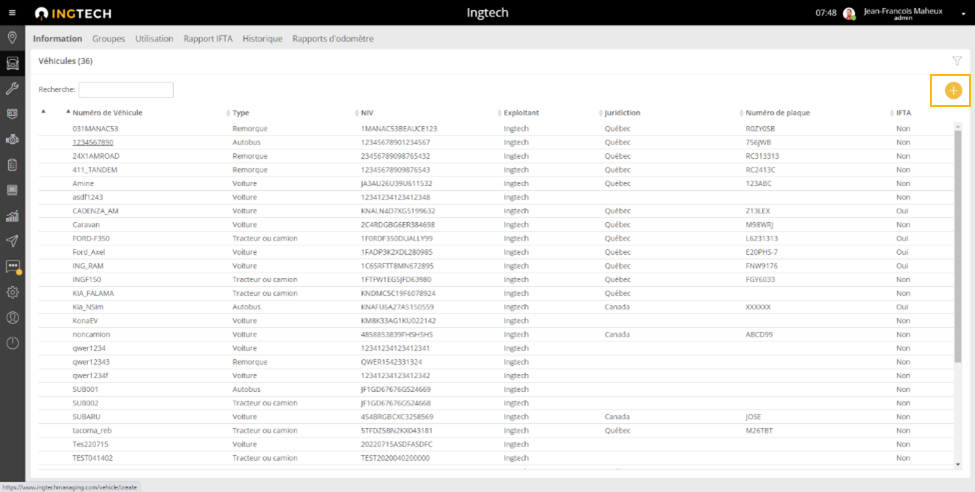Open the bar chart reports icon in sidebar
Image resolution: width=975 pixels, height=492 pixels.
[x=12, y=216]
